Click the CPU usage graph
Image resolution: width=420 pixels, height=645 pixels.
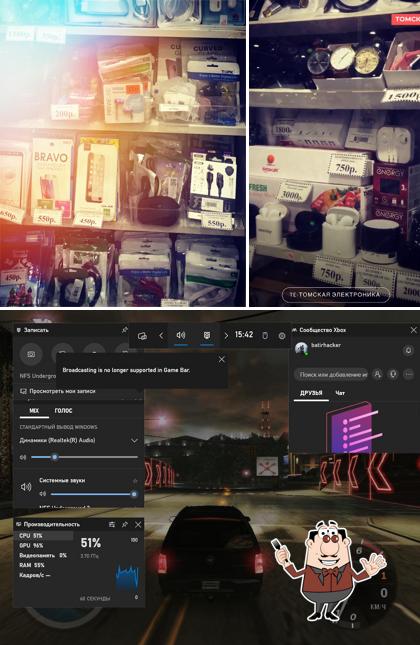(128, 578)
